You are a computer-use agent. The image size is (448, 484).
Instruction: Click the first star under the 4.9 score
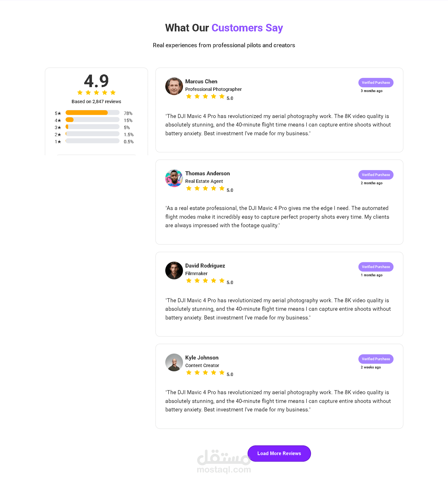coord(80,93)
